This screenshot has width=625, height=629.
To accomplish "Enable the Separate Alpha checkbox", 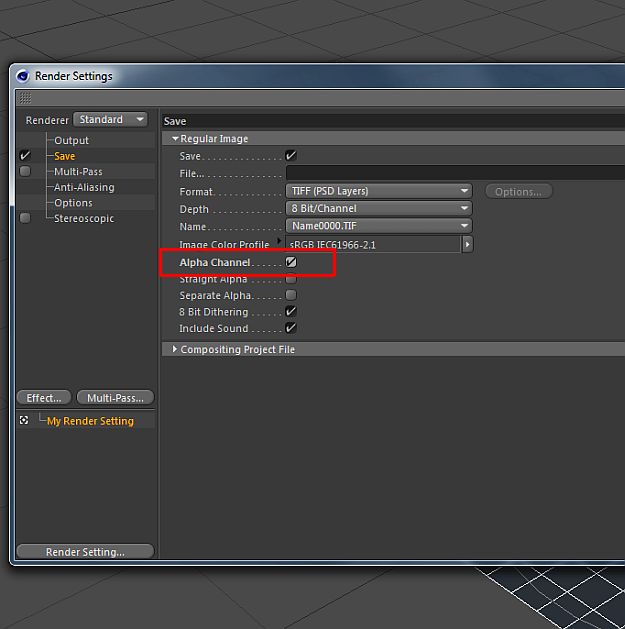I will point(291,295).
